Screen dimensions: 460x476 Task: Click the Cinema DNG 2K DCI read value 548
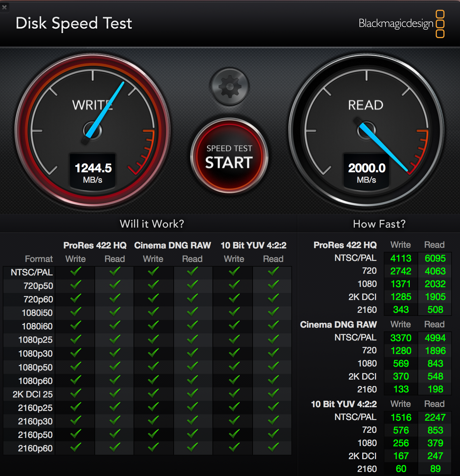435,376
